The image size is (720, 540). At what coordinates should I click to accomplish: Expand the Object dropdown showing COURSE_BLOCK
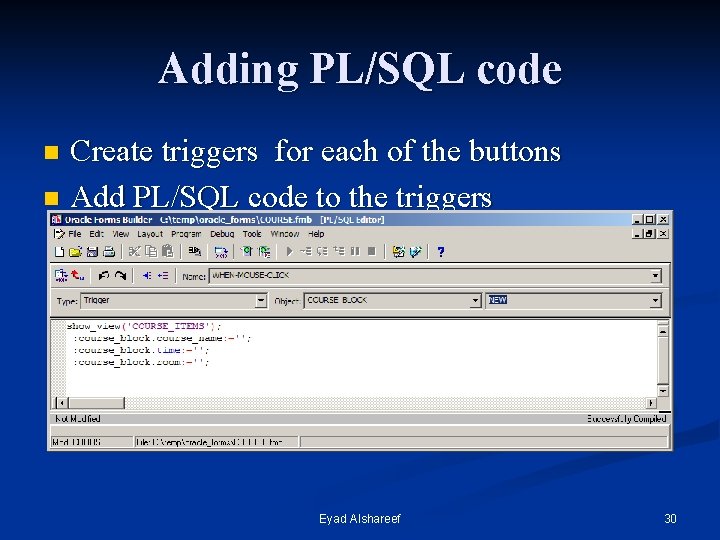point(475,301)
